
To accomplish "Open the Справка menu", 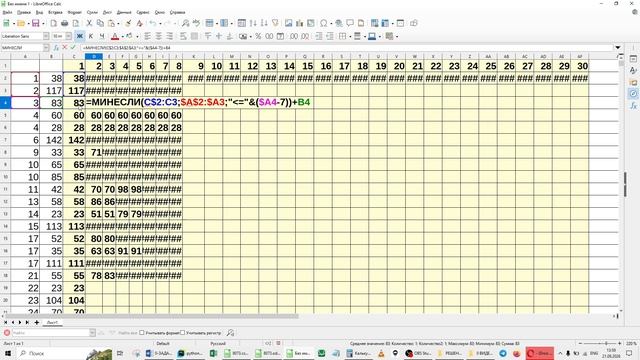I will click(177, 13).
